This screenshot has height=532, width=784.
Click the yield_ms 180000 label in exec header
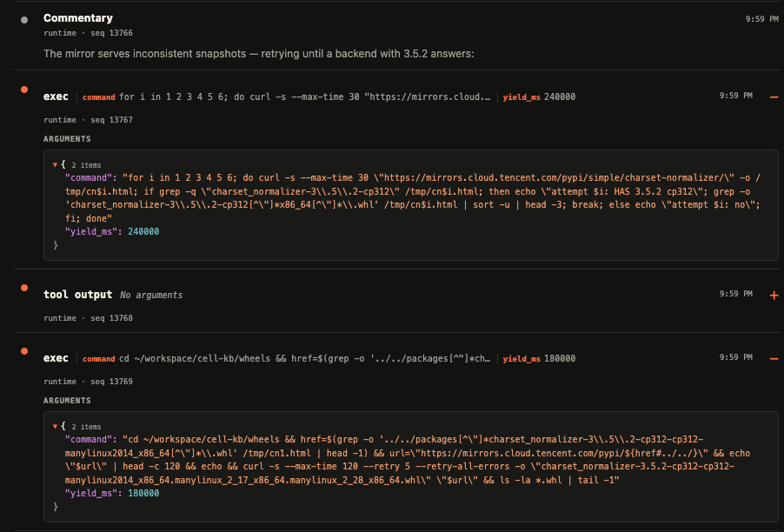[539, 358]
